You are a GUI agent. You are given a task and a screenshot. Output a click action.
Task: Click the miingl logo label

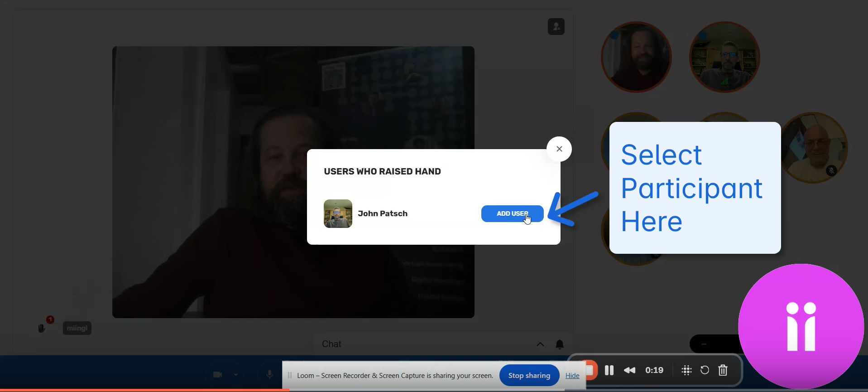[77, 328]
